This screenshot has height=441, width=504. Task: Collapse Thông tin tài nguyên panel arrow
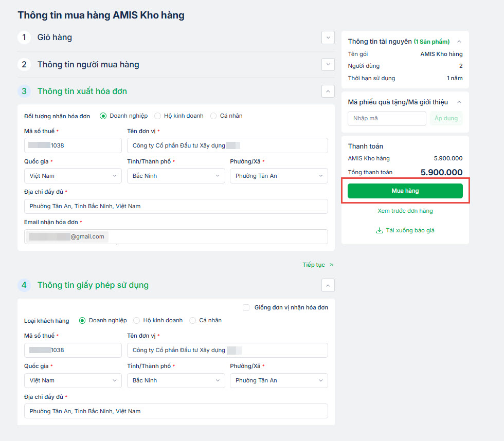pyautogui.click(x=459, y=42)
